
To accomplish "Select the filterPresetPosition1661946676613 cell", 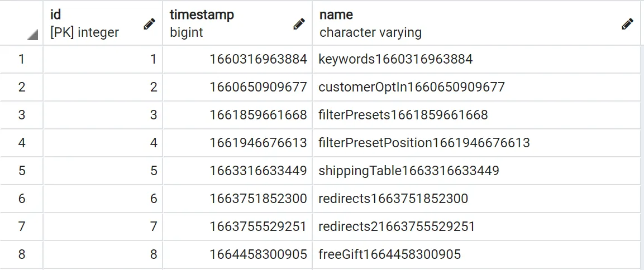I will 424,143.
